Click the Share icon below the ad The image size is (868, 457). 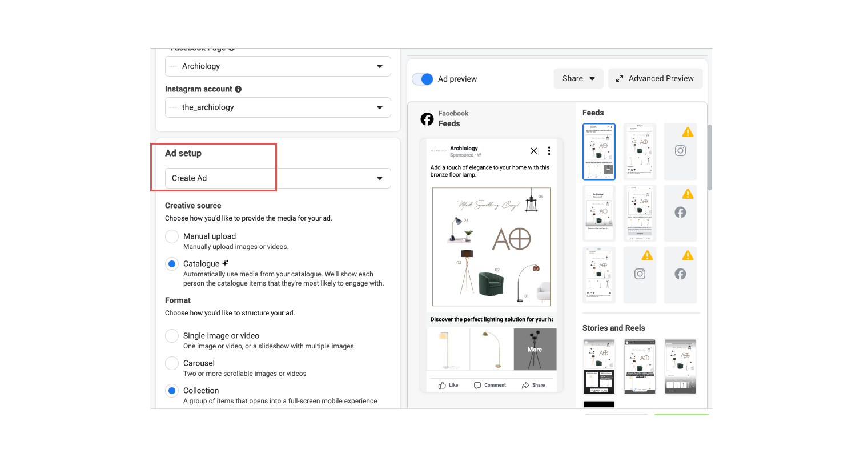tap(526, 384)
